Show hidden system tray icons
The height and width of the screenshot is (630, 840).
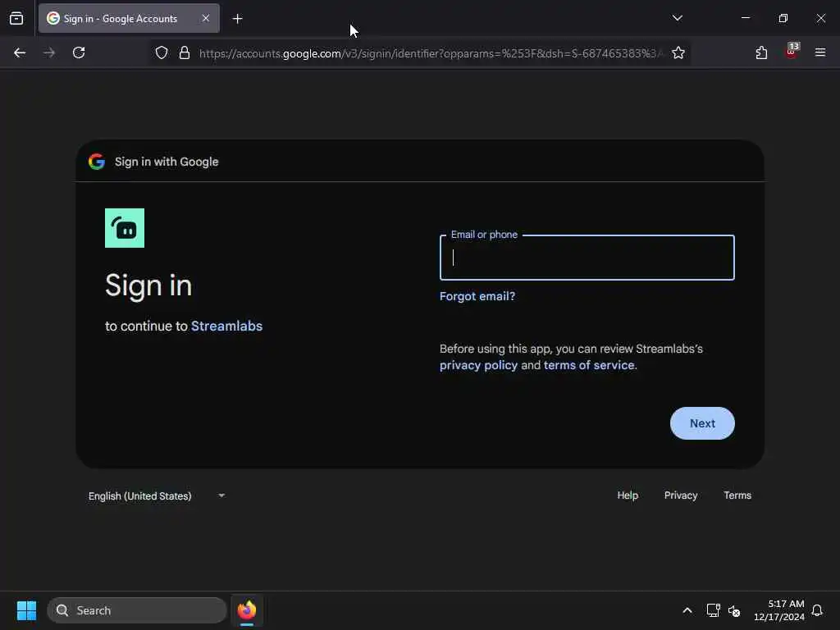(x=687, y=610)
